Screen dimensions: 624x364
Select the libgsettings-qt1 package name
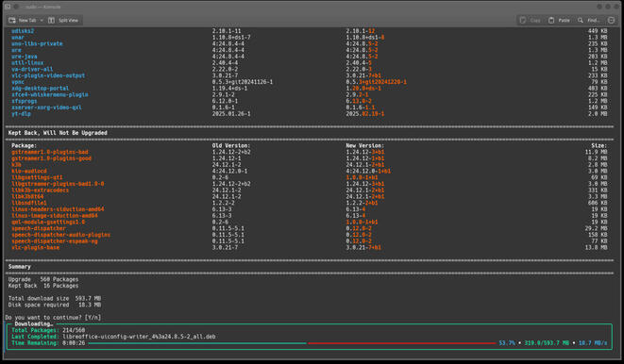click(x=37, y=177)
